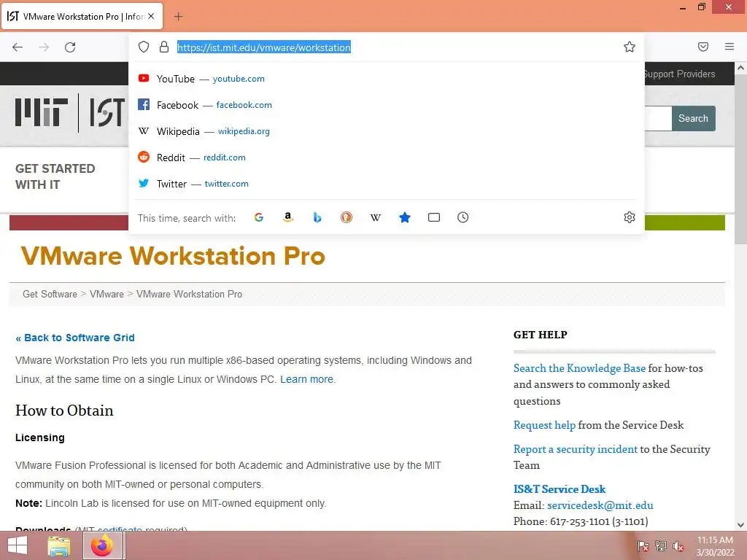
Task: Click the site Search button
Action: click(693, 118)
